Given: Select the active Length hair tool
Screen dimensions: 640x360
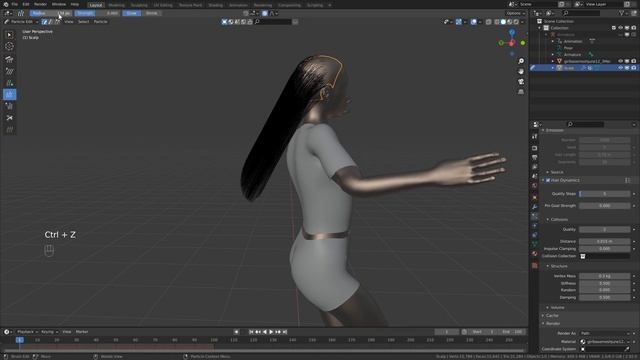Looking at the screenshot, I should coord(9,95).
